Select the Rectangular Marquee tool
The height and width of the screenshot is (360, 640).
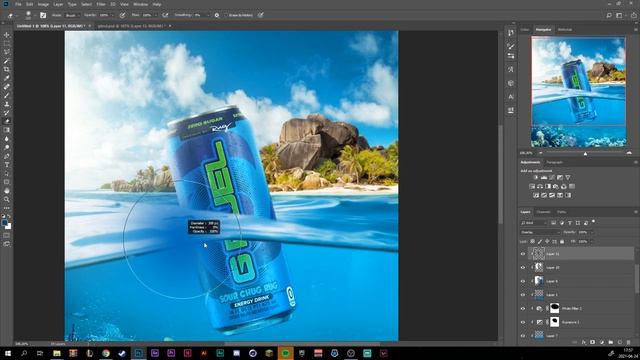pyautogui.click(x=7, y=44)
